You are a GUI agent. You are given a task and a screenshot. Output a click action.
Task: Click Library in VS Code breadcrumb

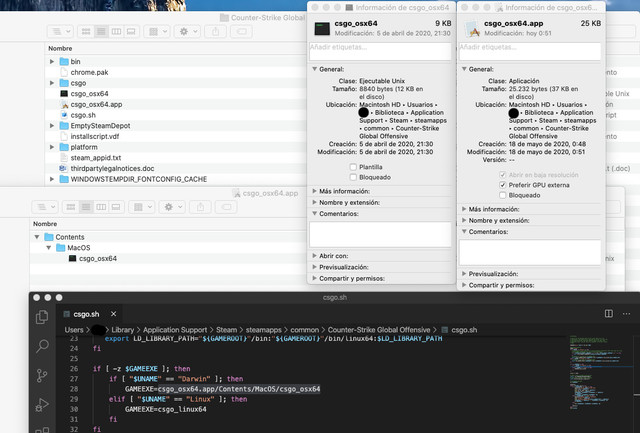[122, 330]
